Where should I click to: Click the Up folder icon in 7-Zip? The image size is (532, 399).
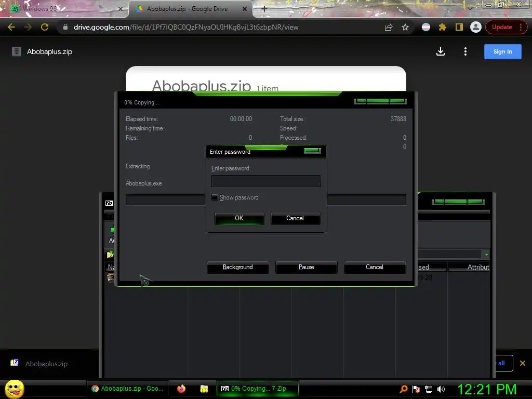[x=110, y=254]
